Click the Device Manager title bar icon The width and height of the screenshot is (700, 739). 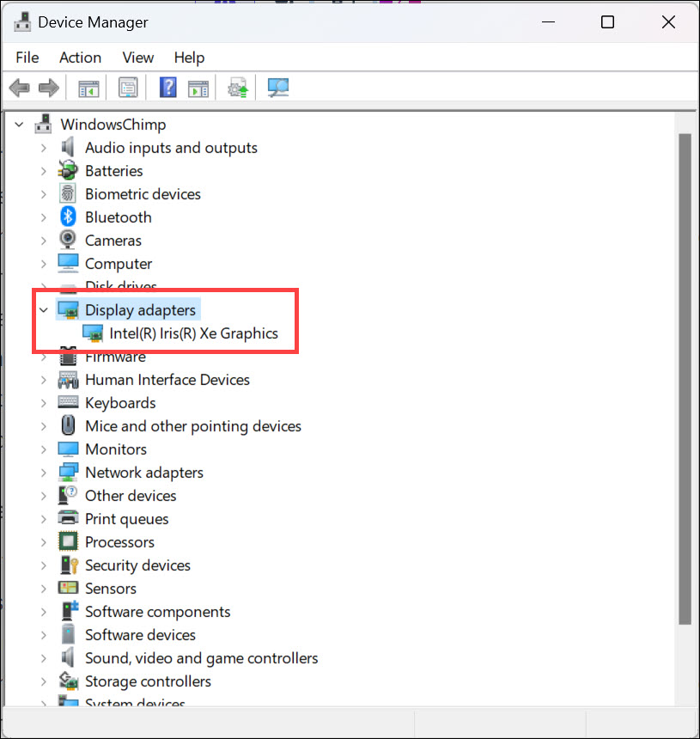(22, 22)
